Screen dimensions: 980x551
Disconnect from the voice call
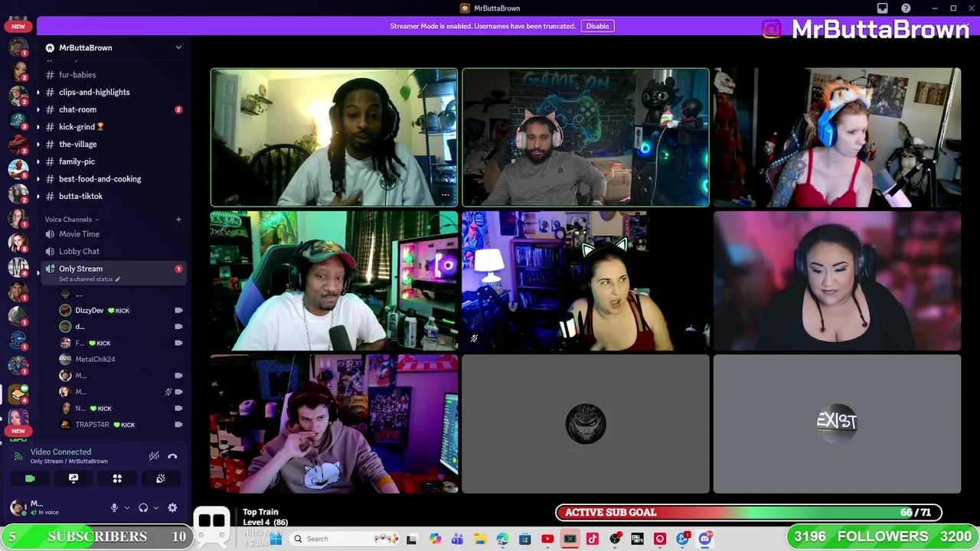tap(172, 456)
